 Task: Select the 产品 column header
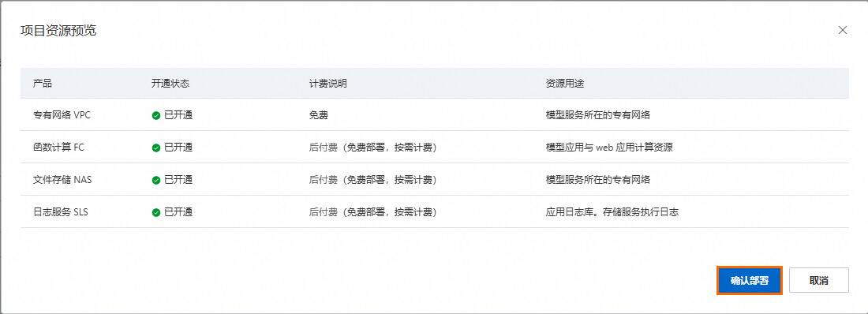(x=43, y=84)
